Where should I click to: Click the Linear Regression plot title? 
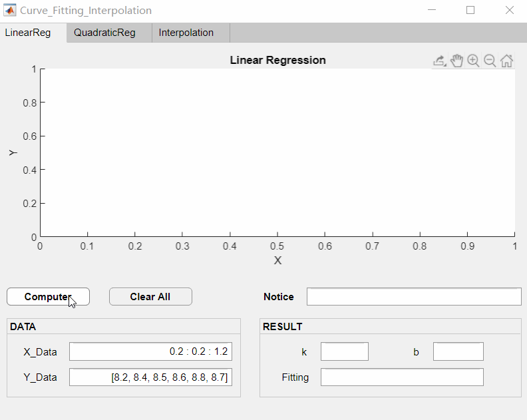tap(278, 60)
